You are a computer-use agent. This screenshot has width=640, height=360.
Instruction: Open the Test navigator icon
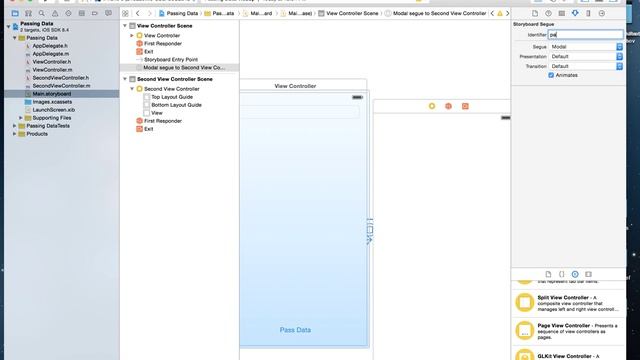[68, 13]
